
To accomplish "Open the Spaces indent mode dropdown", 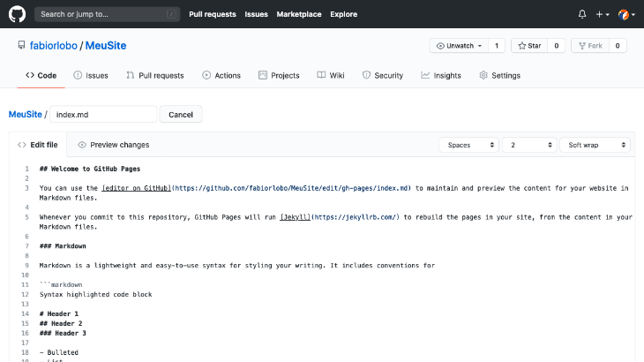I will 469,145.
